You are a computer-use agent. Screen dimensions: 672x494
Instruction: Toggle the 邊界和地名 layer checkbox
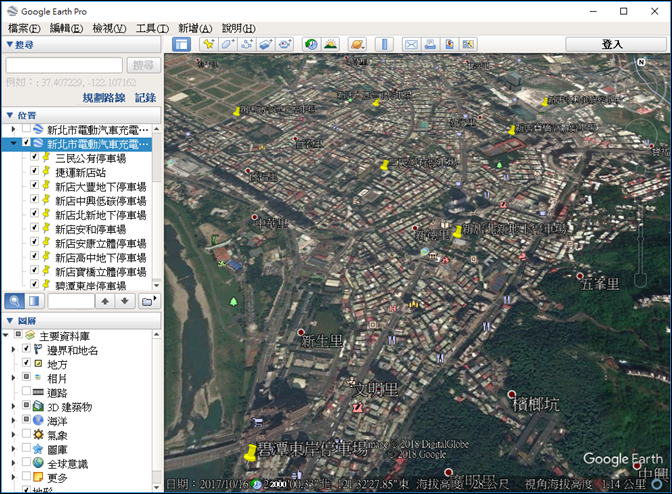click(26, 349)
